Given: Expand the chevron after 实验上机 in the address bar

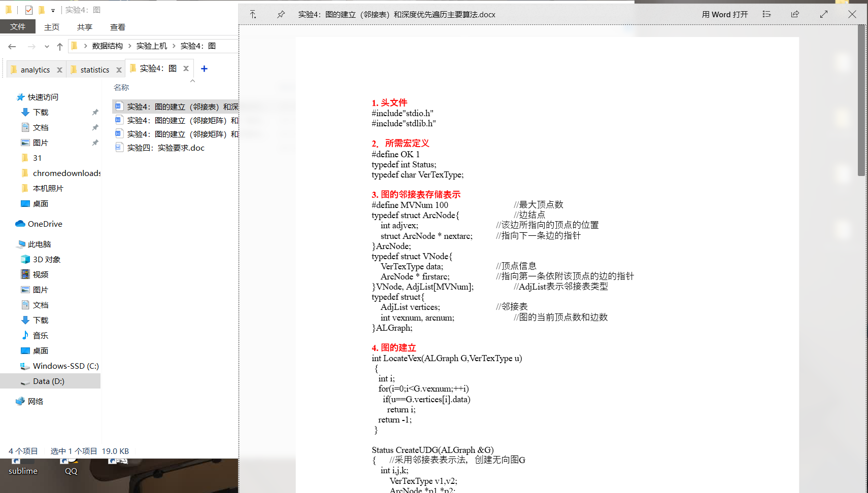Looking at the screenshot, I should 174,46.
